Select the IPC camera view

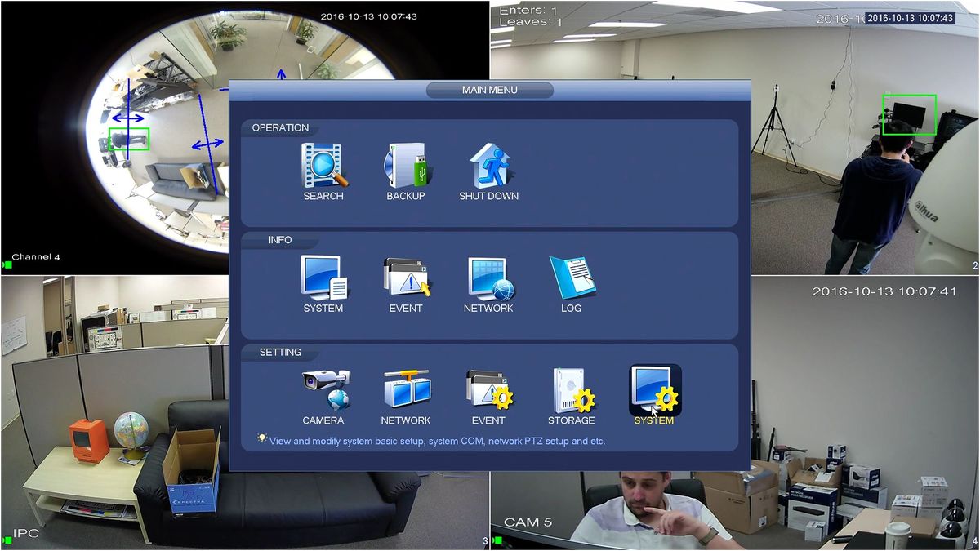point(114,412)
